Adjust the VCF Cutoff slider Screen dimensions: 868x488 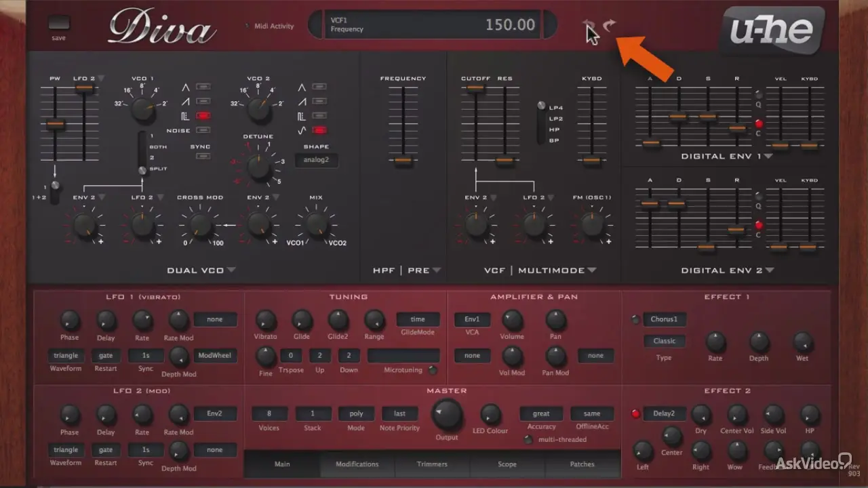coord(475,88)
